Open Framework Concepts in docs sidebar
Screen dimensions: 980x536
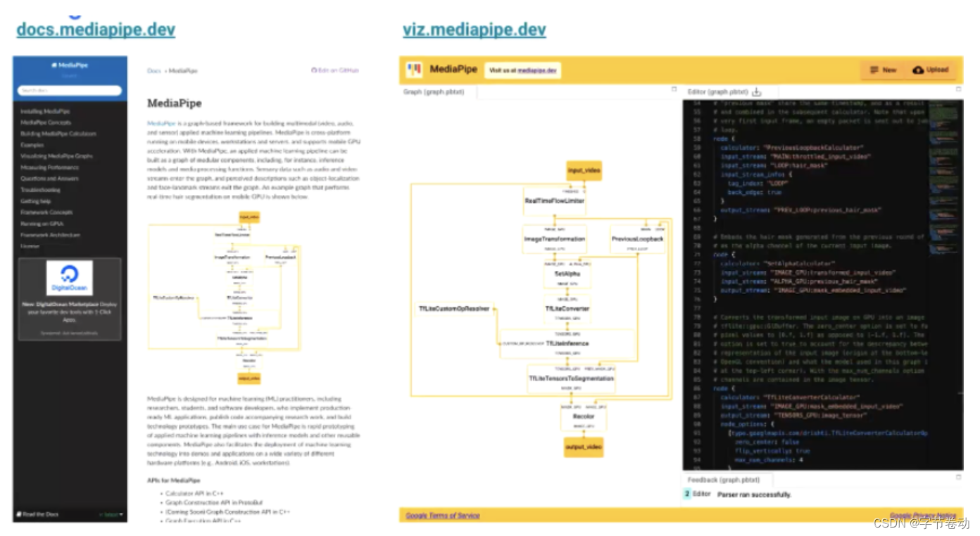[x=46, y=212]
